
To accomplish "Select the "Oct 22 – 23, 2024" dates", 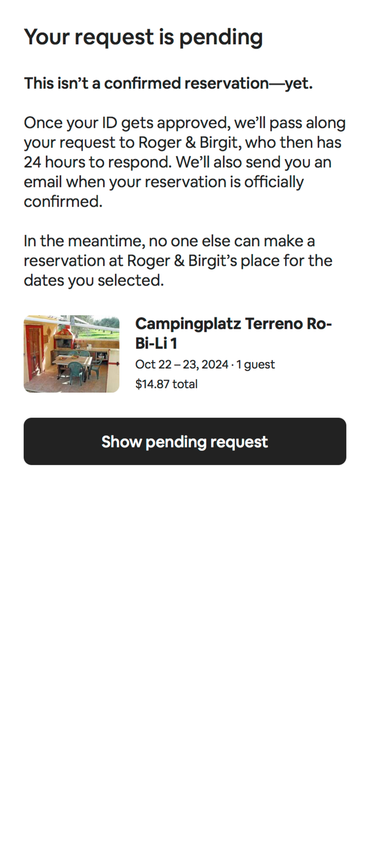I will (182, 364).
